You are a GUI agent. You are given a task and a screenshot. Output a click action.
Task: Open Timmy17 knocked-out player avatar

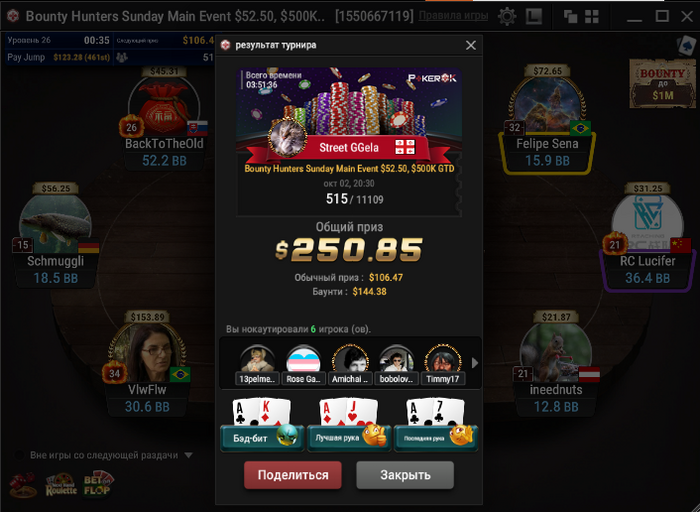point(442,363)
